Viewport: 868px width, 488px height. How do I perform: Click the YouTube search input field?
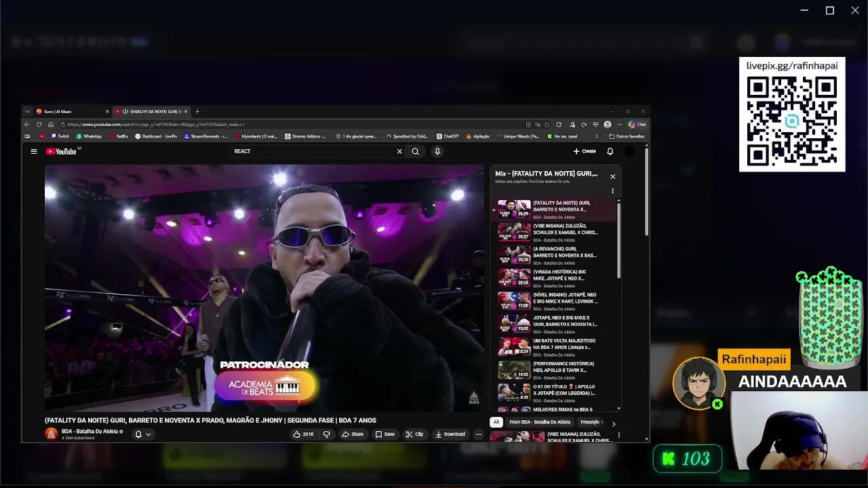click(x=312, y=151)
